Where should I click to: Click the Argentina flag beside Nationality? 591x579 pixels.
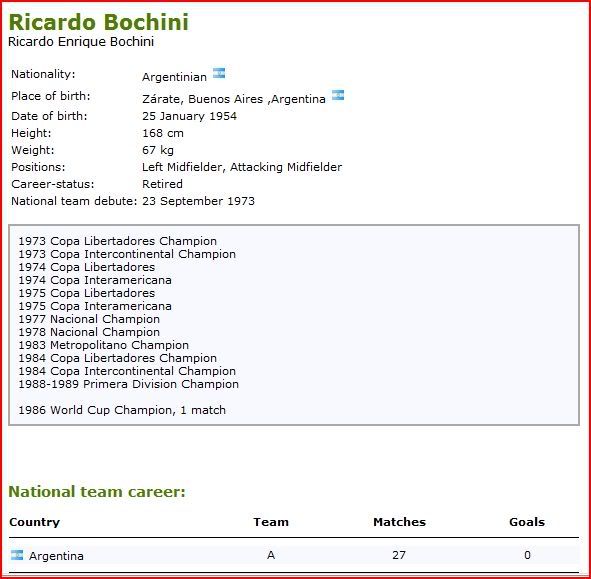click(x=219, y=73)
